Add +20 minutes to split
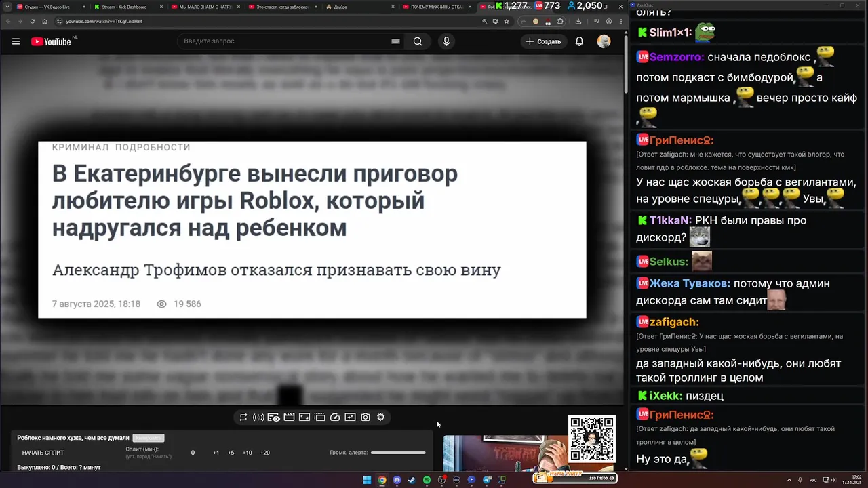868x488 pixels. 264,453
